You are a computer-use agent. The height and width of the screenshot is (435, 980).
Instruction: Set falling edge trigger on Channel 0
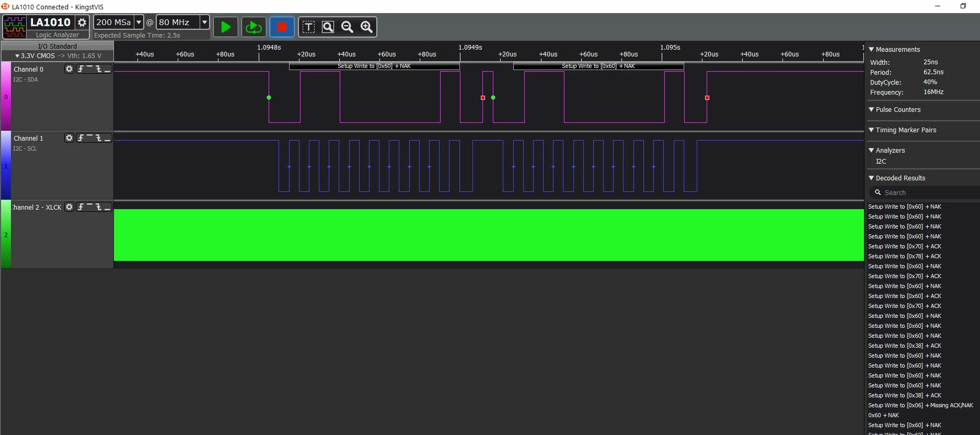(98, 69)
